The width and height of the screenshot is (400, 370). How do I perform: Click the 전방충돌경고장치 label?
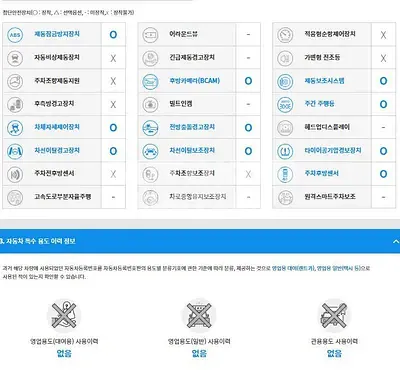[192, 127]
